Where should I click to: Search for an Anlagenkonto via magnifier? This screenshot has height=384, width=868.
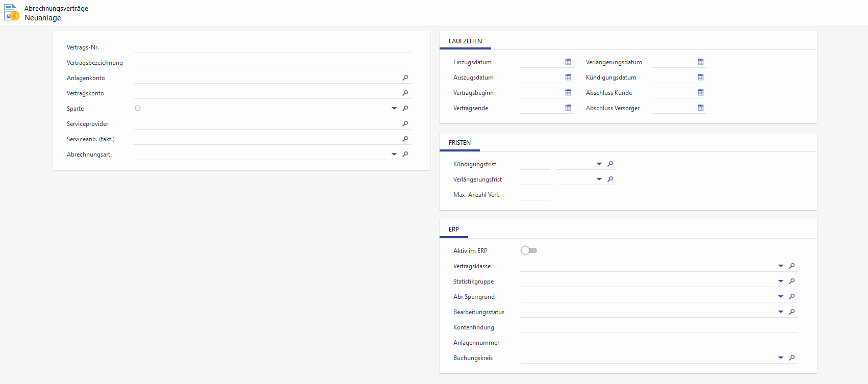405,78
